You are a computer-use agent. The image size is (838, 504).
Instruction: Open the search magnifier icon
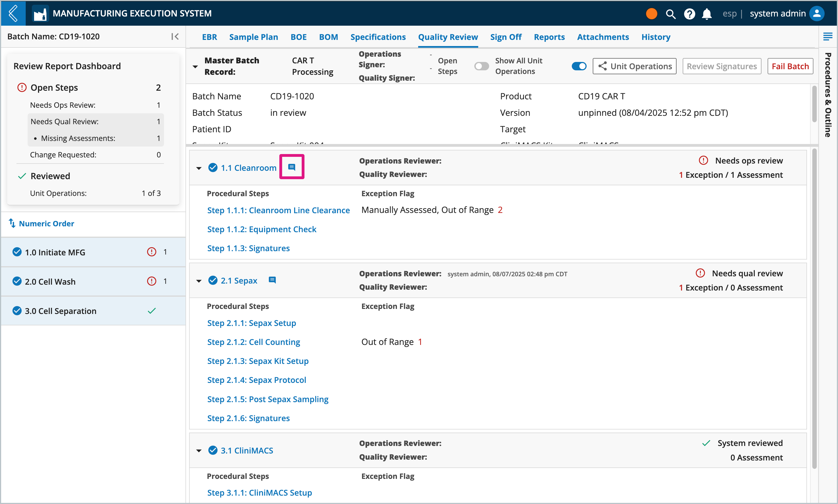pos(670,14)
